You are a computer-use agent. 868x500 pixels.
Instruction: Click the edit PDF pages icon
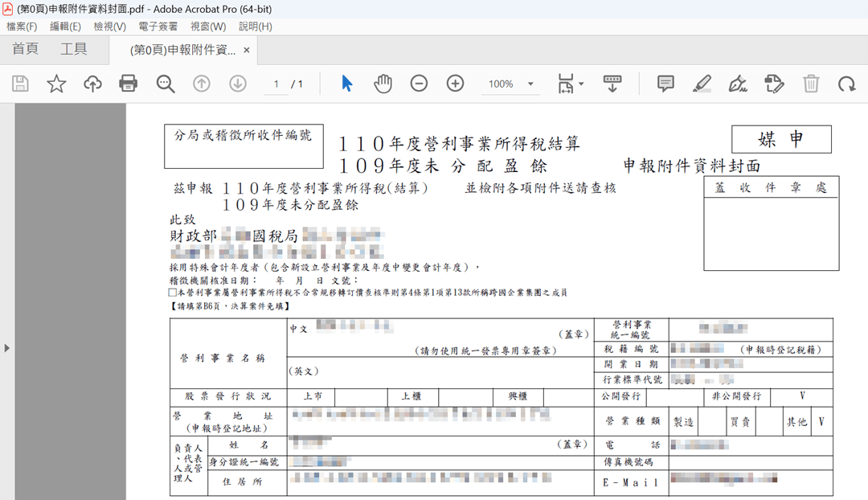click(x=774, y=84)
